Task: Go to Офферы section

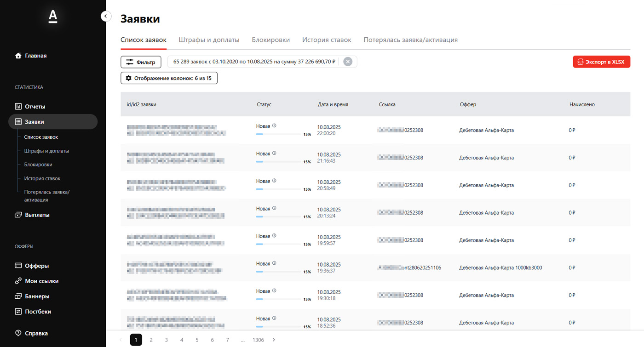Action: (37, 266)
